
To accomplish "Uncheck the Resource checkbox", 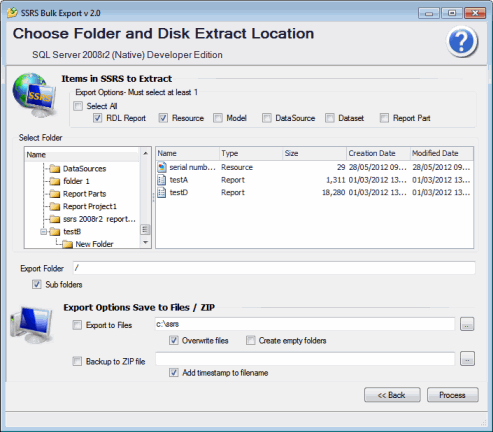I will pyautogui.click(x=163, y=118).
